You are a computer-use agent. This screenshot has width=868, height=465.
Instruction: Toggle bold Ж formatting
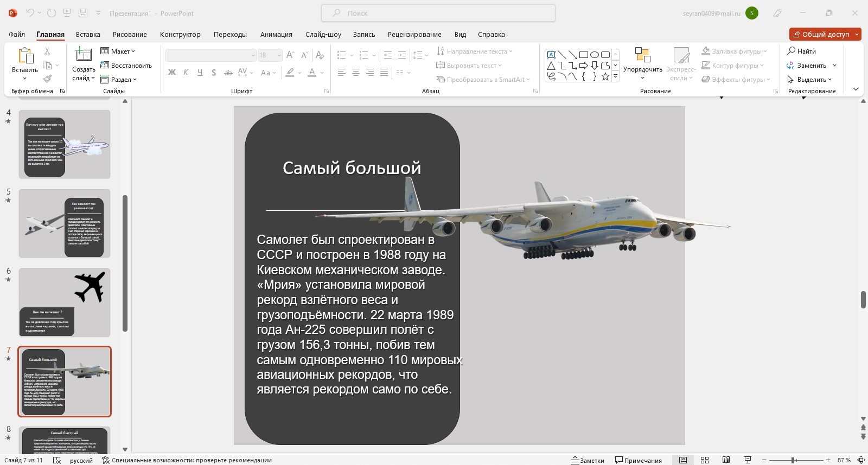172,72
